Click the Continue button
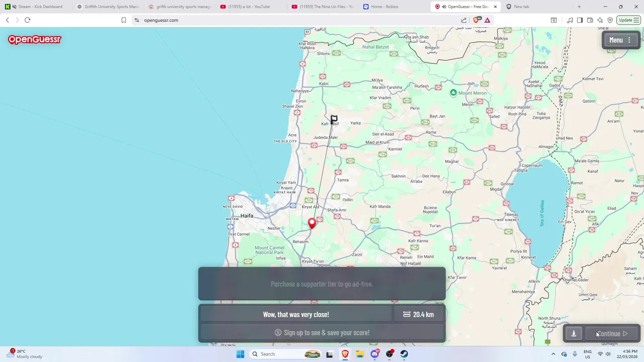Screen dimensions: 644x362 coord(612,333)
